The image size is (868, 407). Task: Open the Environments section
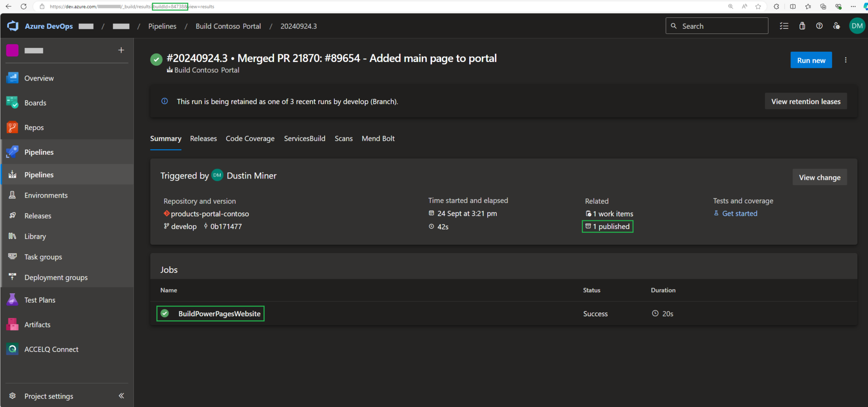pyautogui.click(x=46, y=195)
